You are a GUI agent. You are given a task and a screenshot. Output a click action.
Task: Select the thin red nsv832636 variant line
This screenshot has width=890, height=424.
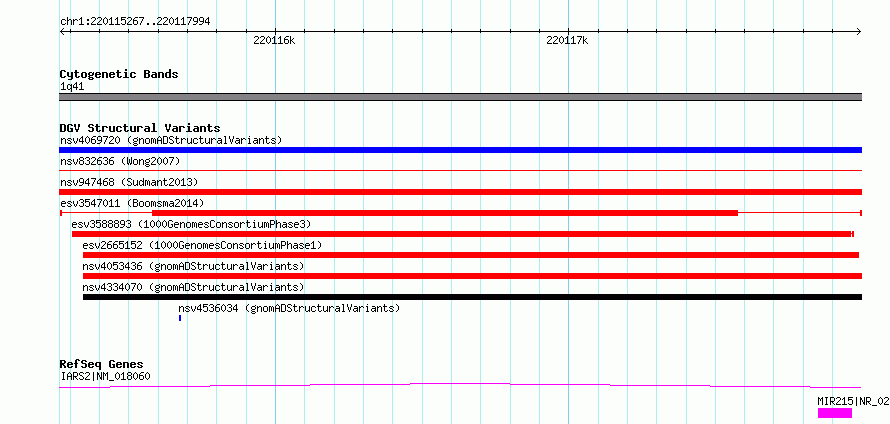tap(460, 170)
